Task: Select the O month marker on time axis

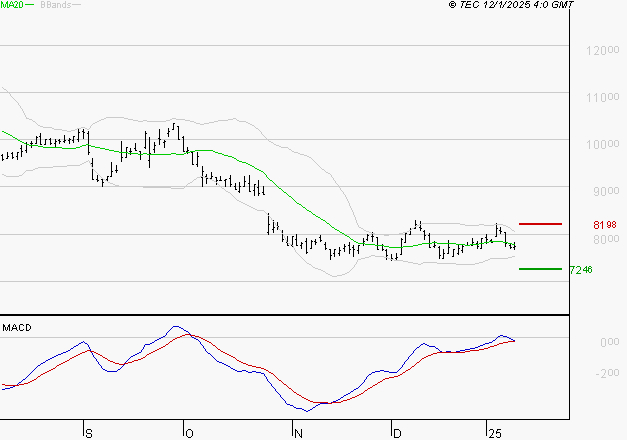Action: (x=187, y=432)
